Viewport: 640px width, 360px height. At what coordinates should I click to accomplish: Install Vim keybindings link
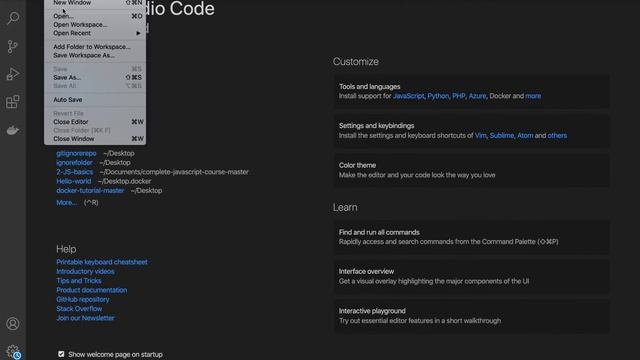tap(480, 136)
